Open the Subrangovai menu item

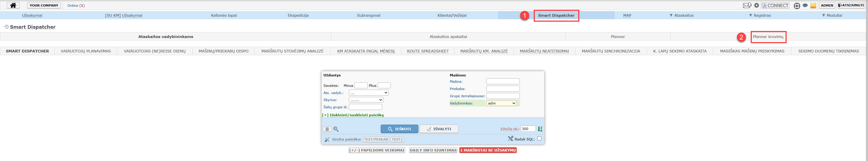point(369,16)
